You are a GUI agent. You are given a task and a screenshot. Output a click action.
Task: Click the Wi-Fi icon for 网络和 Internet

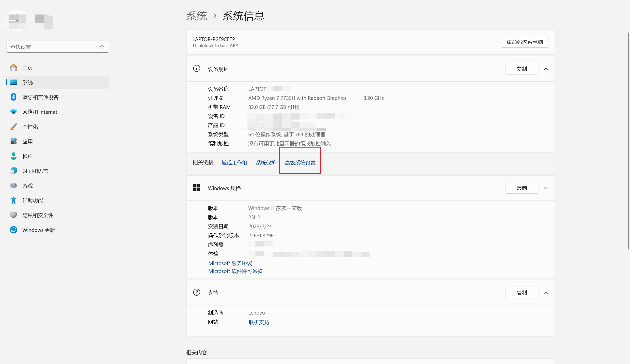[x=14, y=112]
